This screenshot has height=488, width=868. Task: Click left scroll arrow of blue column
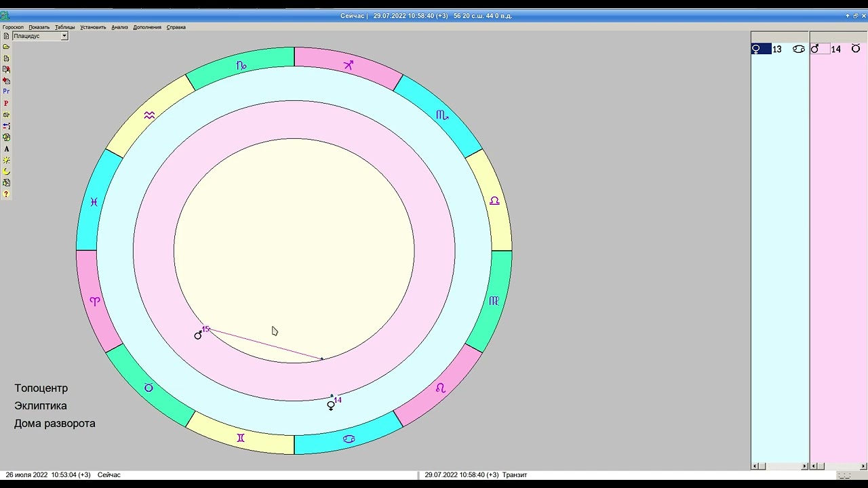point(755,466)
